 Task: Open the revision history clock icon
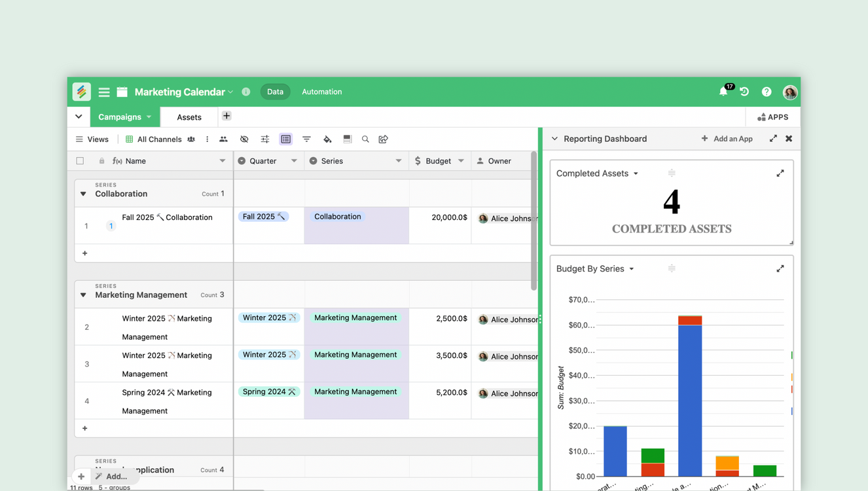pos(745,92)
